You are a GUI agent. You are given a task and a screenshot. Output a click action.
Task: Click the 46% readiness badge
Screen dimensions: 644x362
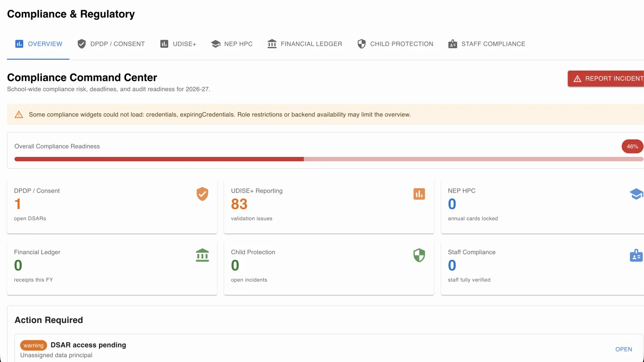(632, 146)
